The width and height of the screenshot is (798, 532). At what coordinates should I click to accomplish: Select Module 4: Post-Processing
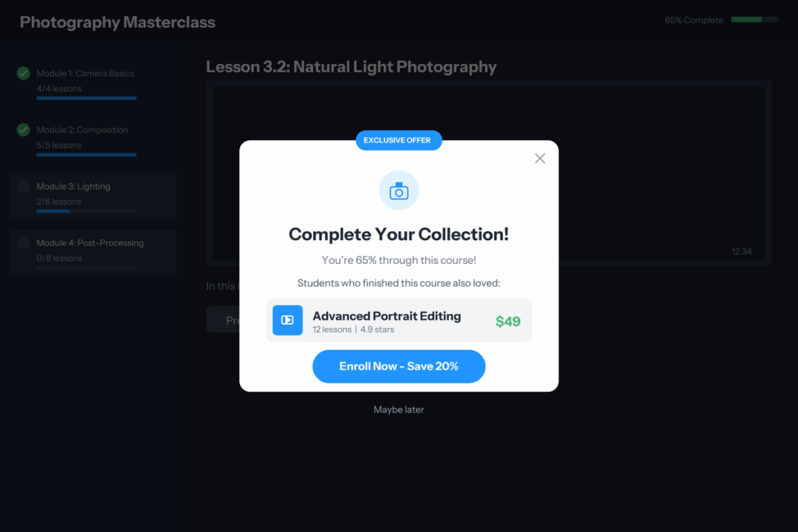click(x=94, y=253)
